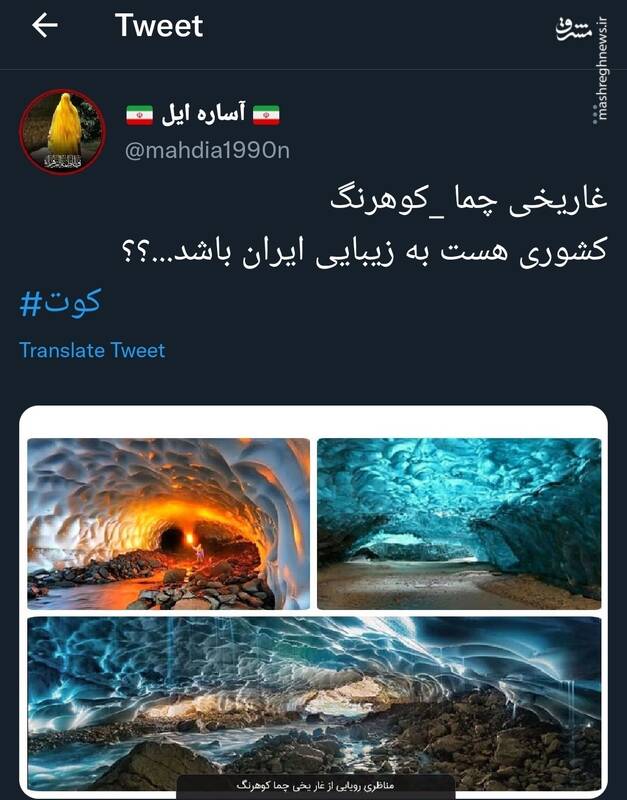
Task: Open the آساره ایل display name
Action: (204, 113)
